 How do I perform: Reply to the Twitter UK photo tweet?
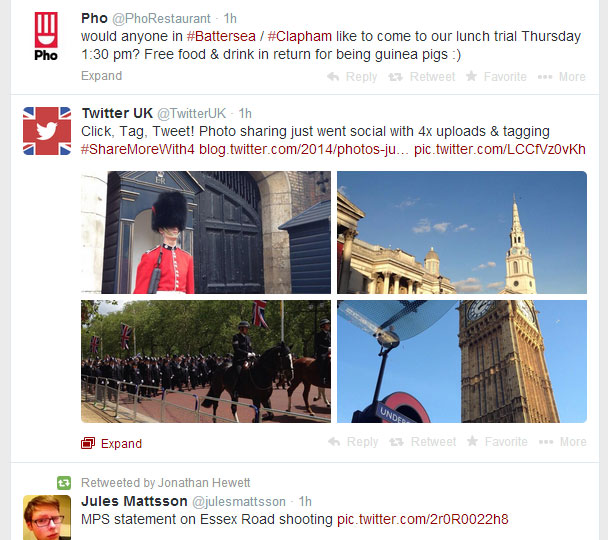[353, 442]
